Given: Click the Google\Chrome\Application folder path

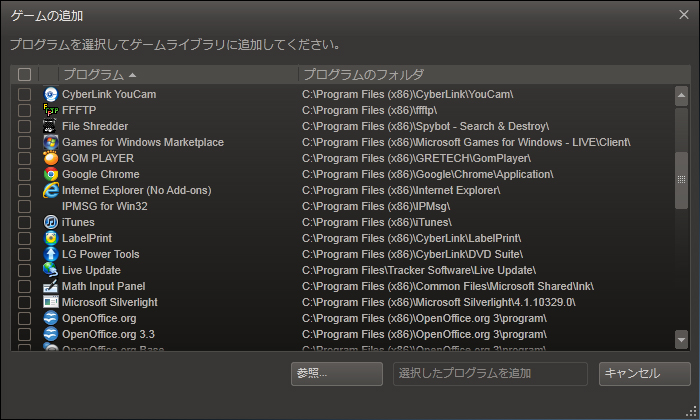Looking at the screenshot, I should pyautogui.click(x=428, y=175).
